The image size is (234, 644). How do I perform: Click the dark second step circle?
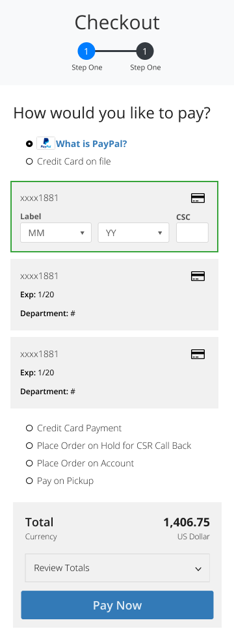tap(145, 52)
